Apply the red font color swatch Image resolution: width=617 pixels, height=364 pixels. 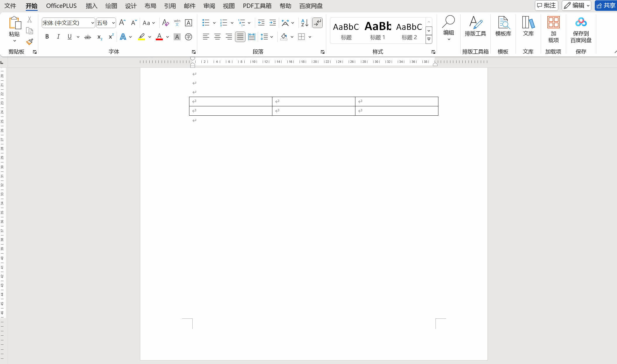pyautogui.click(x=159, y=37)
